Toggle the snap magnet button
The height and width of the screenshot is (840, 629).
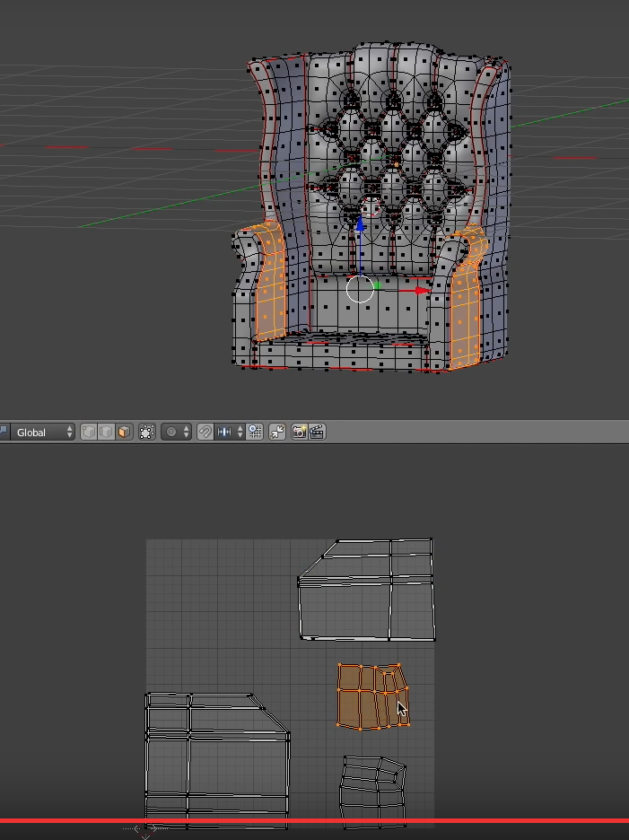tap(205, 433)
